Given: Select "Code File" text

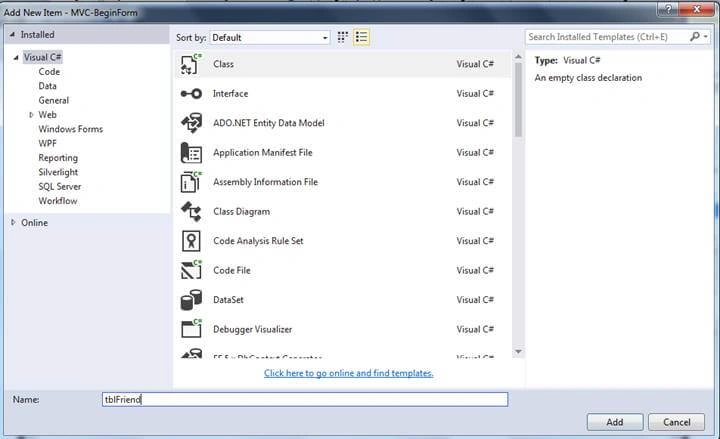Looking at the screenshot, I should (232, 270).
